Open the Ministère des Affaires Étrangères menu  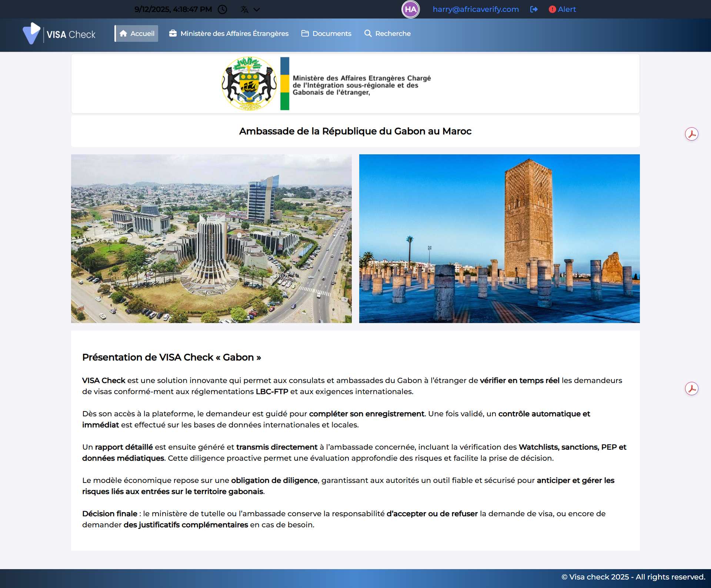[x=229, y=34]
